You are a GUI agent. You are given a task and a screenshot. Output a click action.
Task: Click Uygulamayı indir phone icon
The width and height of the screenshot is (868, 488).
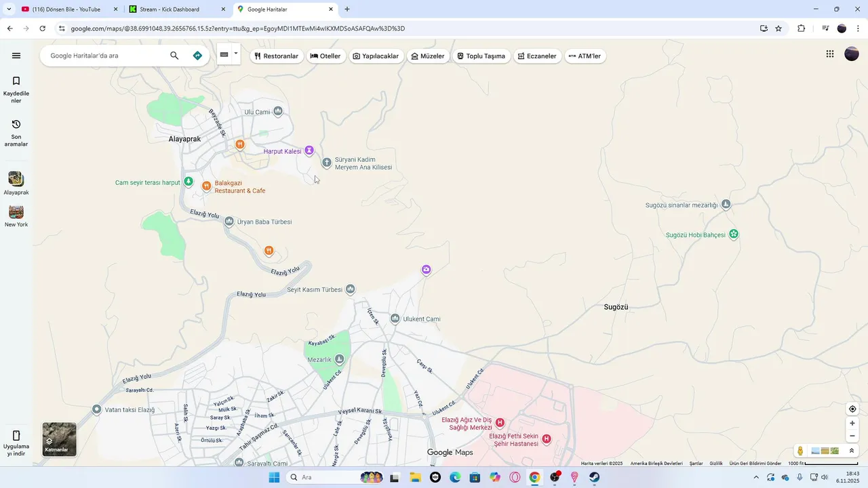tap(16, 436)
